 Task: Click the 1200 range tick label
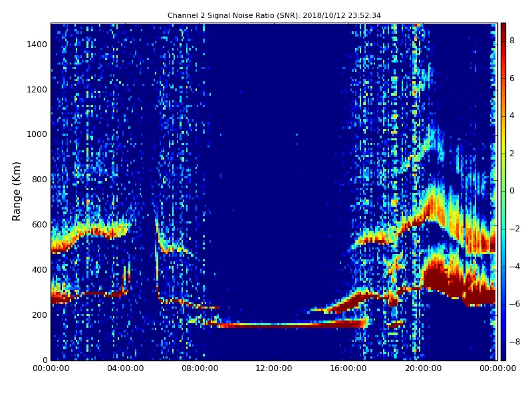(37, 90)
